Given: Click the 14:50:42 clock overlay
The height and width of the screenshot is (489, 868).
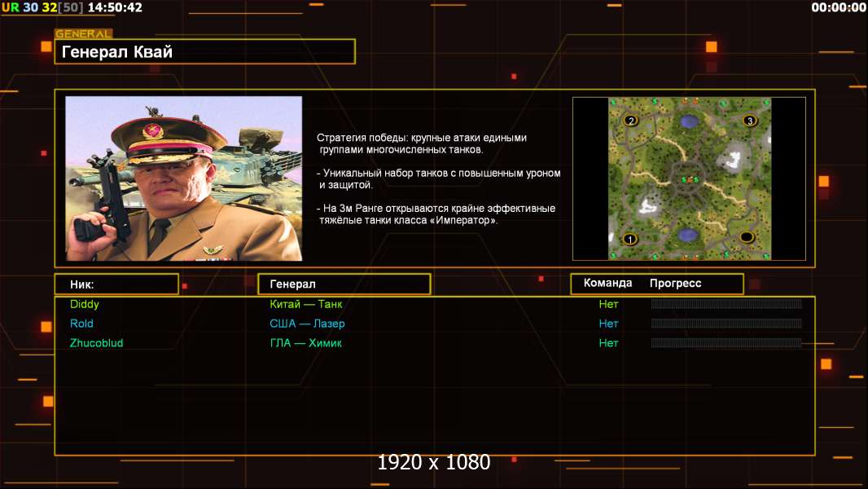Looking at the screenshot, I should [115, 7].
